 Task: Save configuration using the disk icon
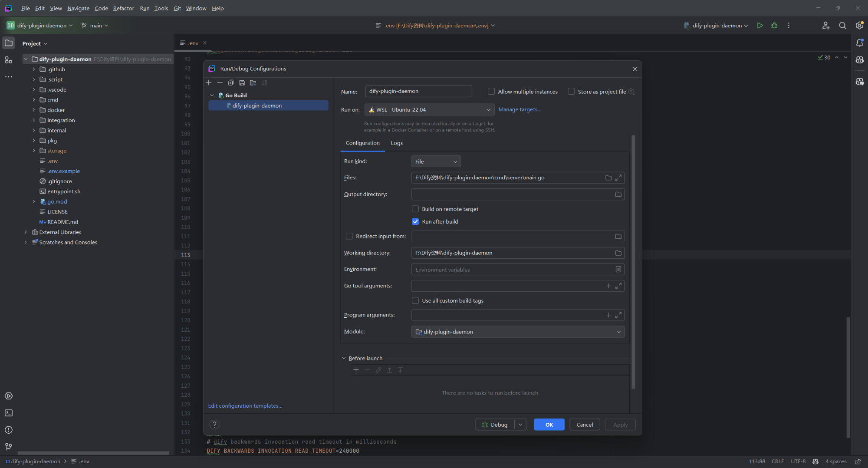pyautogui.click(x=242, y=82)
